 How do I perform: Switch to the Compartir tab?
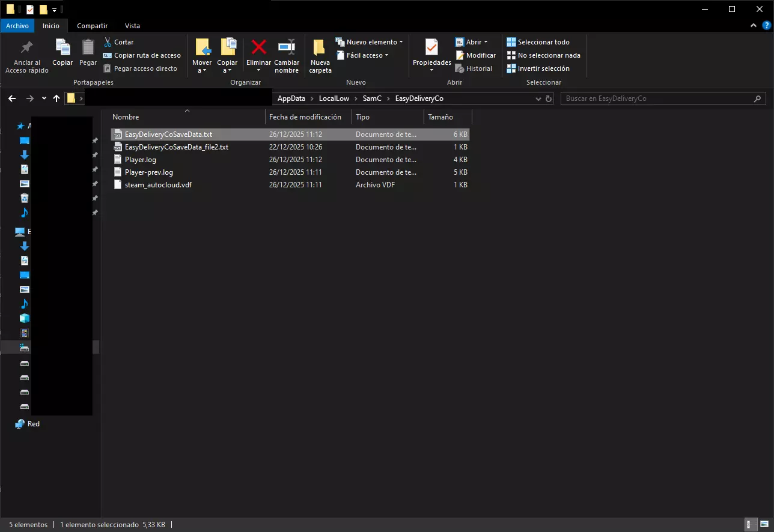pos(93,26)
